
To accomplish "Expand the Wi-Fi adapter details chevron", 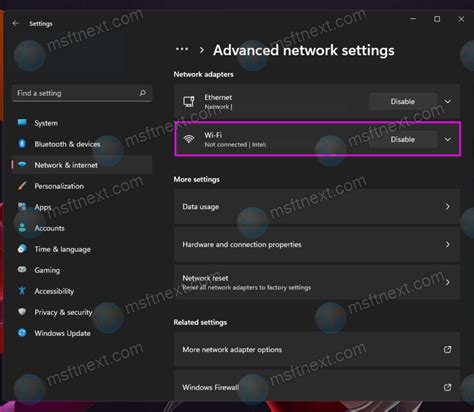I will pos(448,139).
